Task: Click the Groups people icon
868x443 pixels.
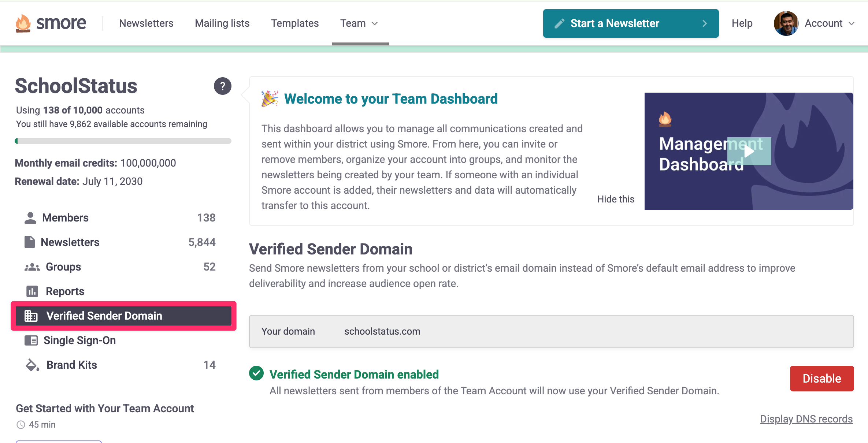Action: (x=32, y=267)
